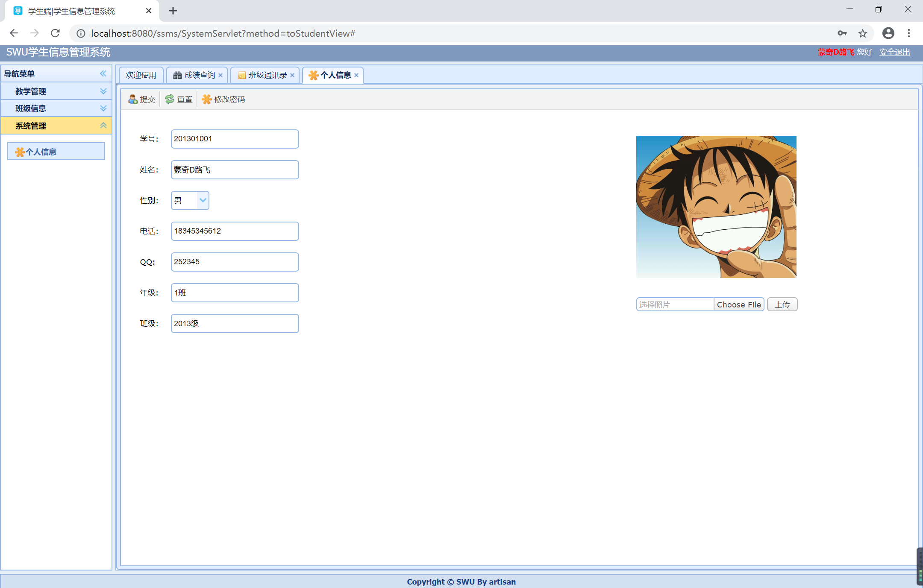Click the 电话 phone input field
The image size is (923, 588).
point(235,231)
